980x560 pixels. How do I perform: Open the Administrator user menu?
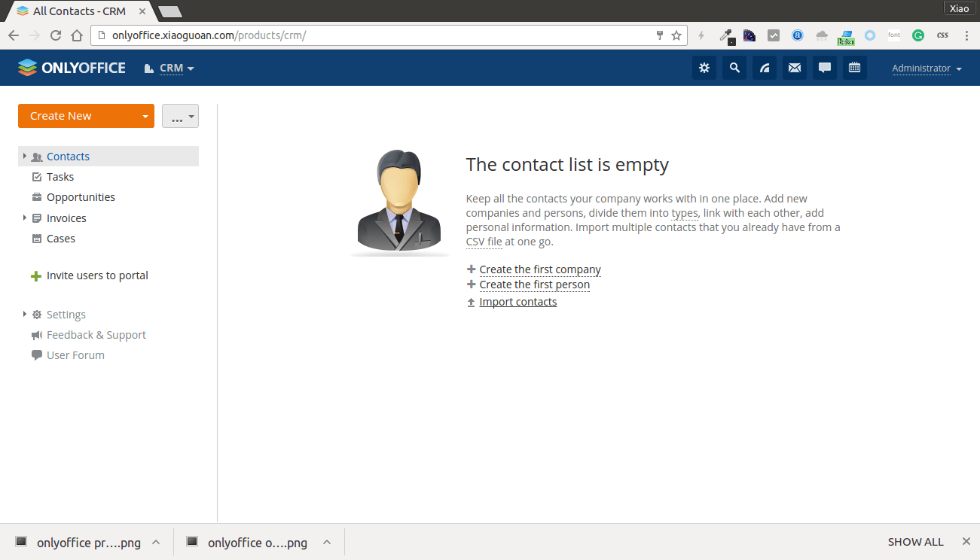927,68
